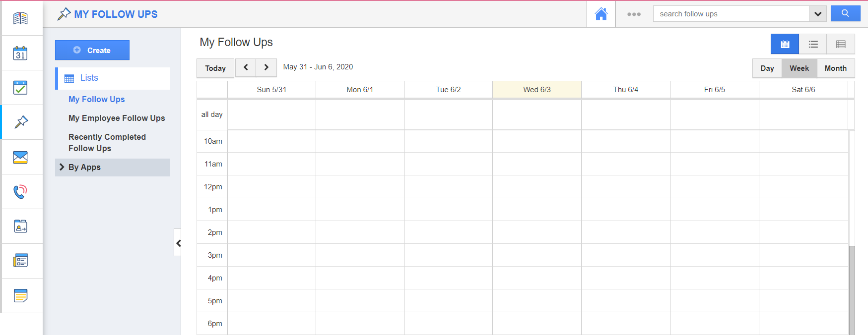Image resolution: width=868 pixels, height=335 pixels.
Task: Open My Employee Follow Ups list
Action: pyautogui.click(x=117, y=118)
